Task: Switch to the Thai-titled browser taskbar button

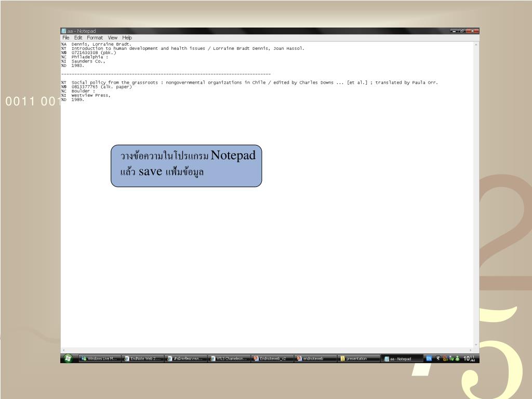Action: click(186, 358)
